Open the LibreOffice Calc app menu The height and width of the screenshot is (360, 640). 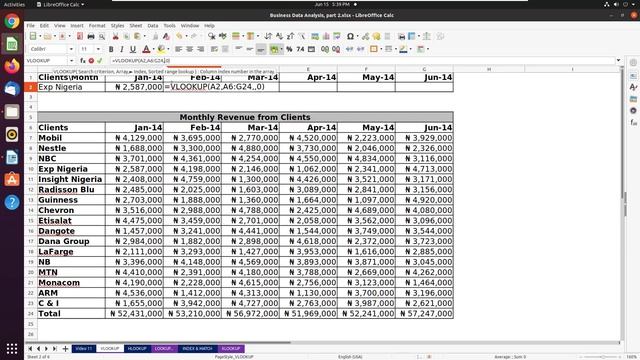60,4
